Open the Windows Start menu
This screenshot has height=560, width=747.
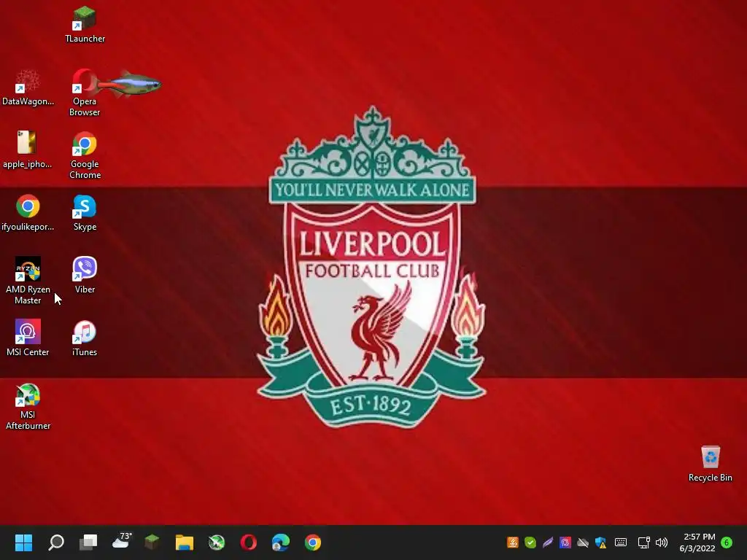point(23,542)
